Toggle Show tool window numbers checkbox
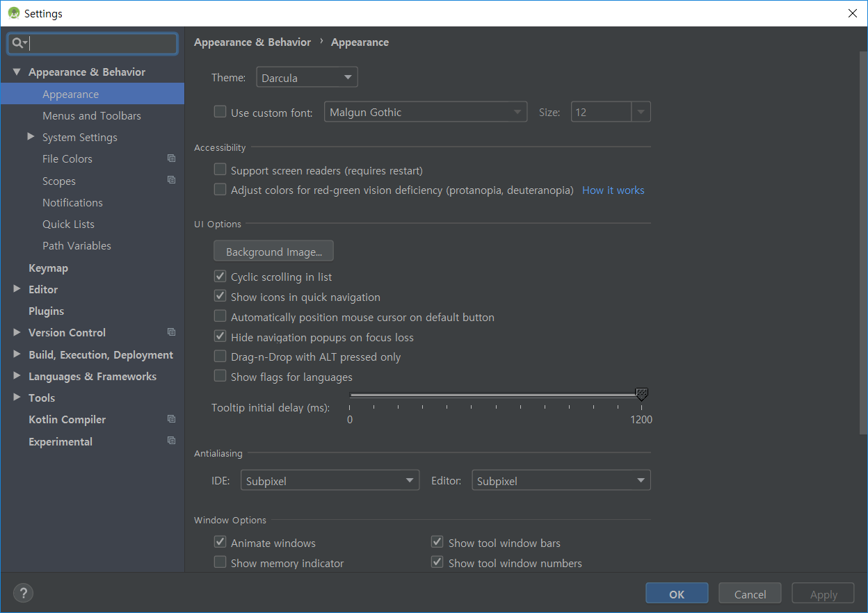The height and width of the screenshot is (613, 868). click(437, 562)
